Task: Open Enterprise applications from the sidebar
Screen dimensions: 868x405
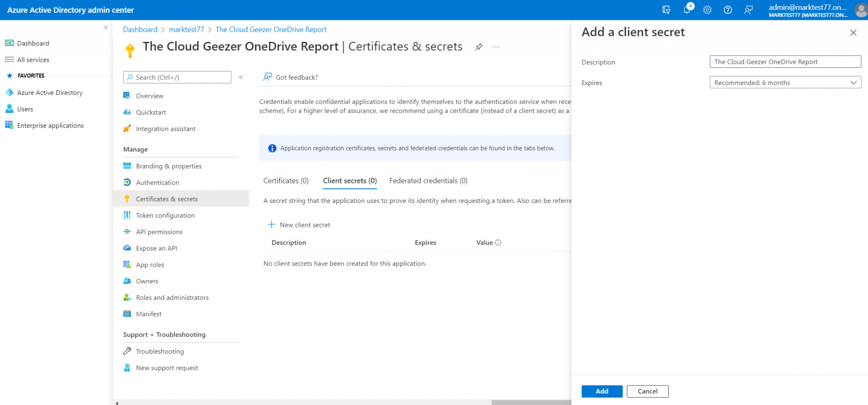Action: pos(50,125)
